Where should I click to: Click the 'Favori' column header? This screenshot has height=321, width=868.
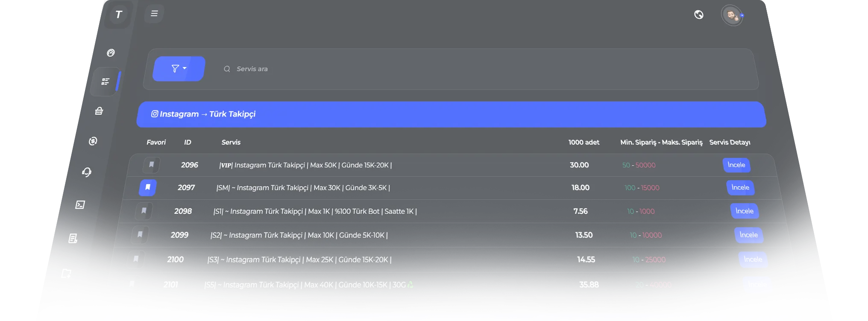click(156, 143)
